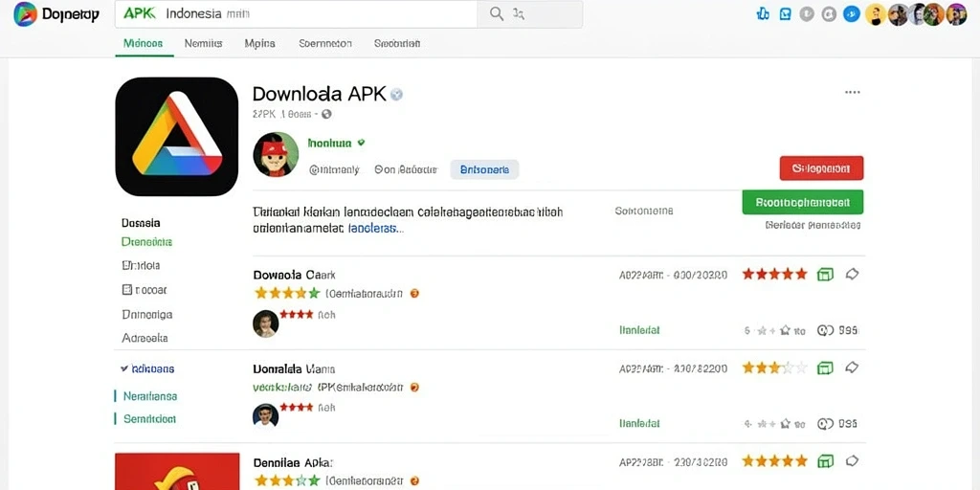Open the blue thumbs-up icon in header
Viewport: 980px width, 490px height.
(x=763, y=13)
